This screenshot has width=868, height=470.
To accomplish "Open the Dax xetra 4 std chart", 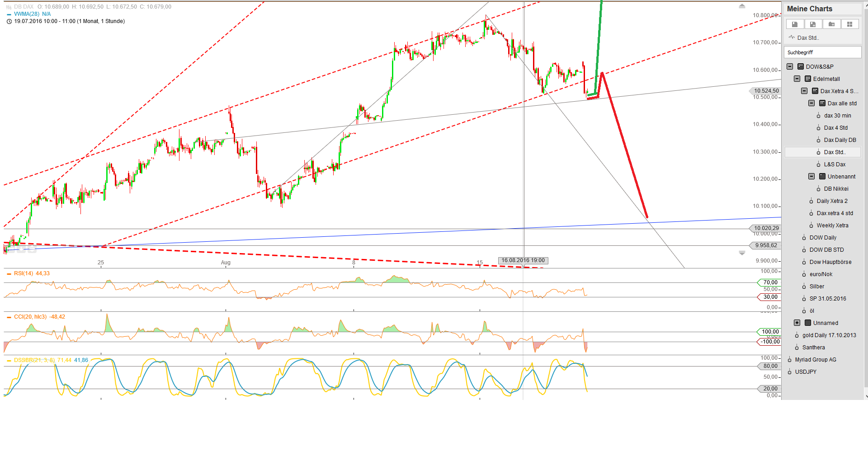I will coord(835,213).
